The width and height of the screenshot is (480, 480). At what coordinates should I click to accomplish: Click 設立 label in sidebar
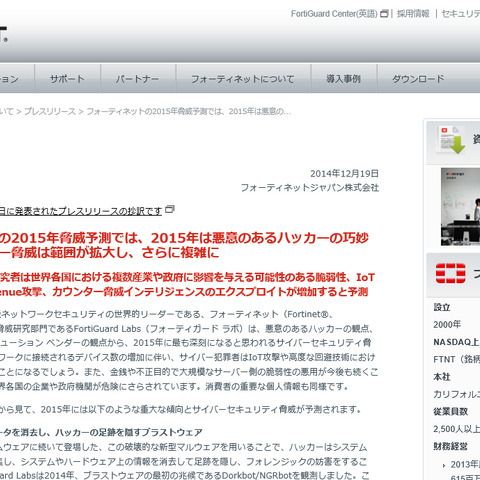point(442,307)
